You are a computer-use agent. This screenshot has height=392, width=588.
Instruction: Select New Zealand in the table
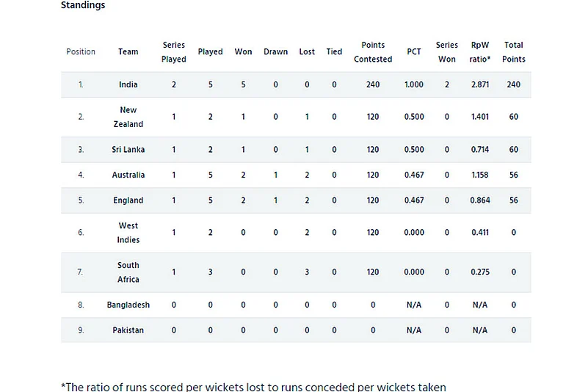[x=128, y=117]
